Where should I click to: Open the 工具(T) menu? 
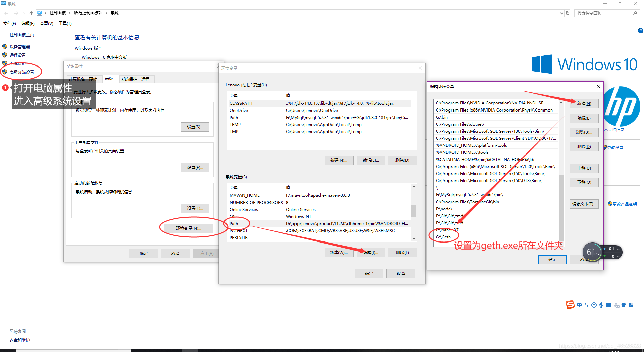point(65,24)
